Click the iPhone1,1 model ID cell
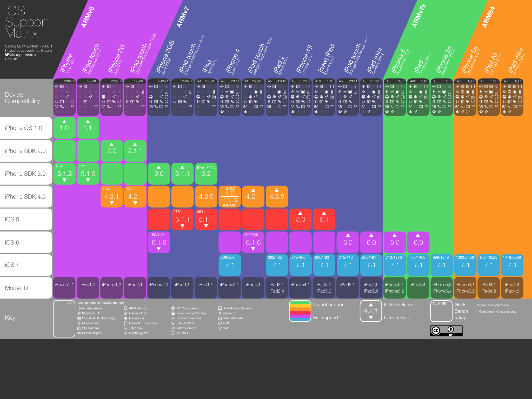The height and width of the screenshot is (399, 532). click(x=64, y=288)
